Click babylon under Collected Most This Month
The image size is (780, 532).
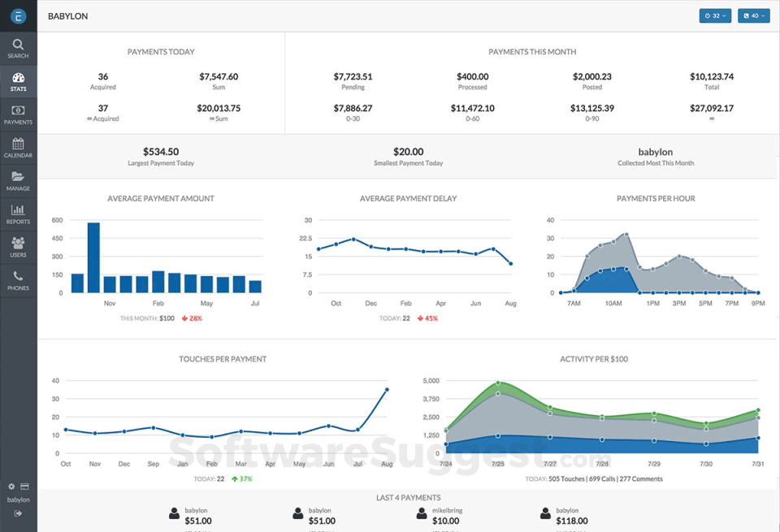click(655, 152)
